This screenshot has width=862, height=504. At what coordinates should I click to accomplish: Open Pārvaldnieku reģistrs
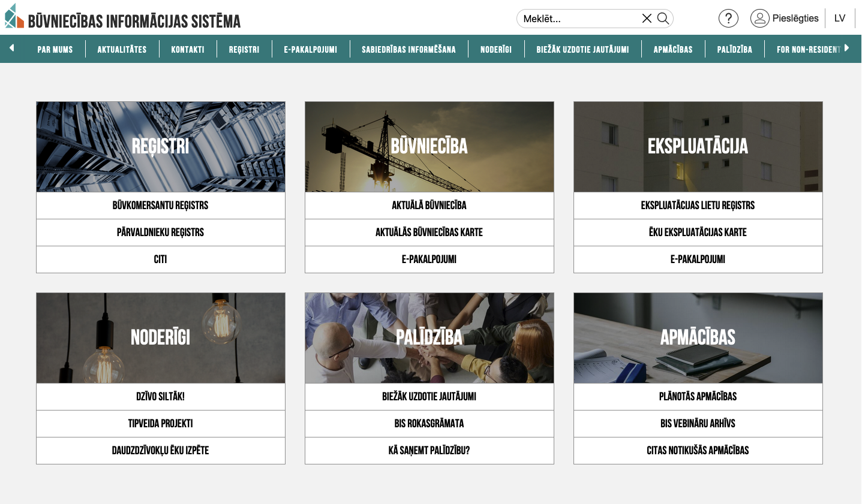click(x=161, y=233)
